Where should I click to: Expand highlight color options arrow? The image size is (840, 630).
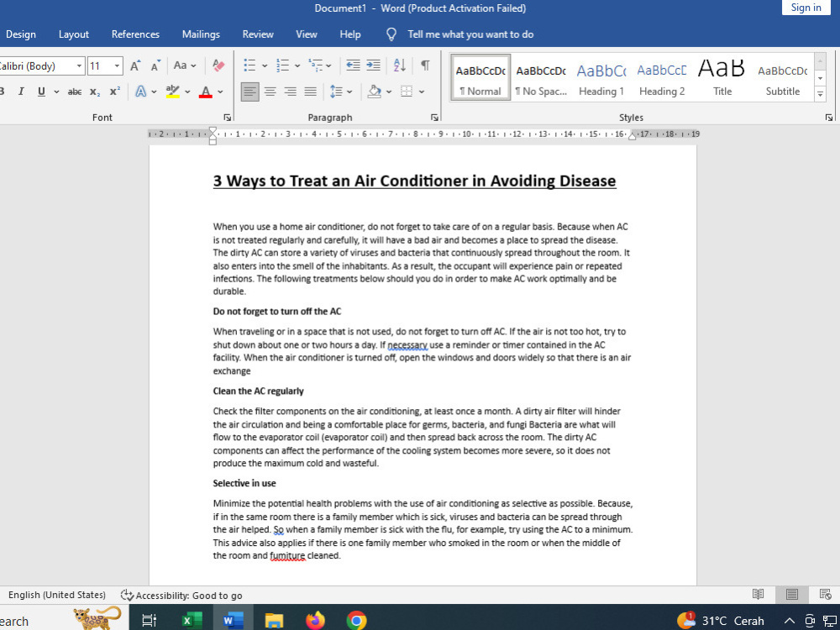click(187, 92)
